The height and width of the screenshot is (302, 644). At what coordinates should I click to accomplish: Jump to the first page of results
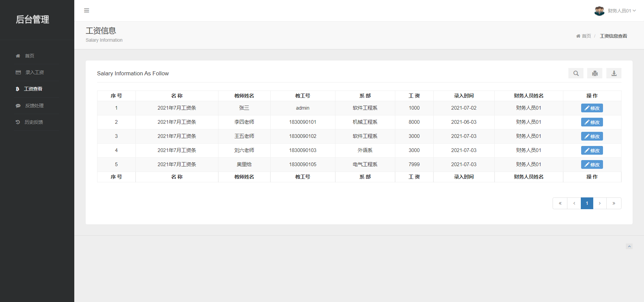(x=560, y=203)
